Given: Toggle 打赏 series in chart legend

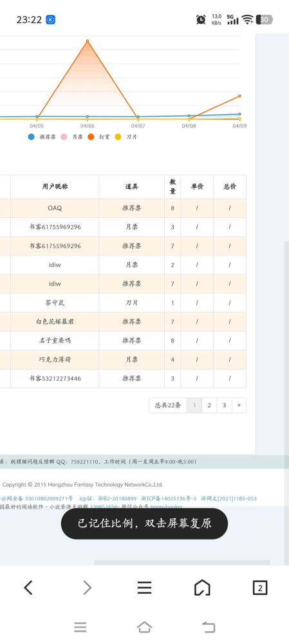Looking at the screenshot, I should (x=98, y=137).
